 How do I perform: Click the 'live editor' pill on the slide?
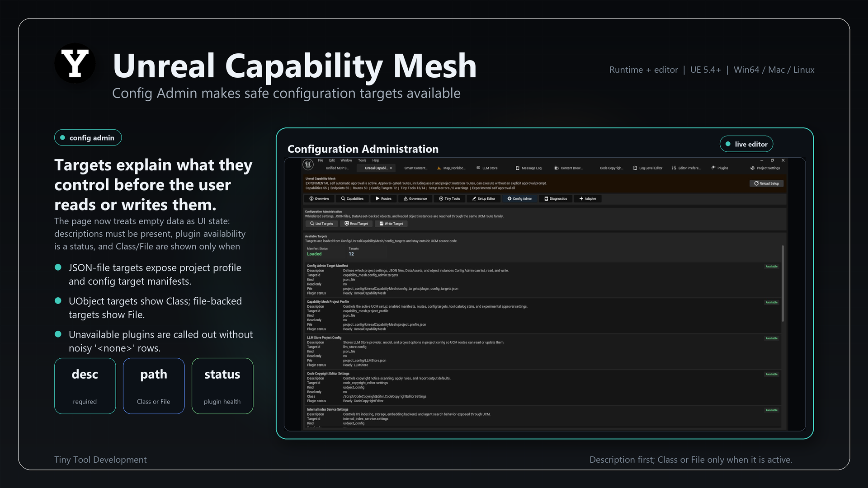[x=746, y=144]
